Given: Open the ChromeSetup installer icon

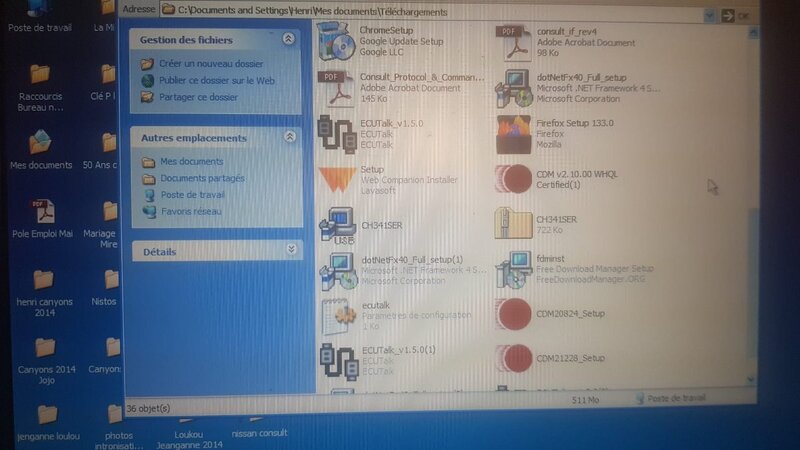Looking at the screenshot, I should click(x=335, y=41).
